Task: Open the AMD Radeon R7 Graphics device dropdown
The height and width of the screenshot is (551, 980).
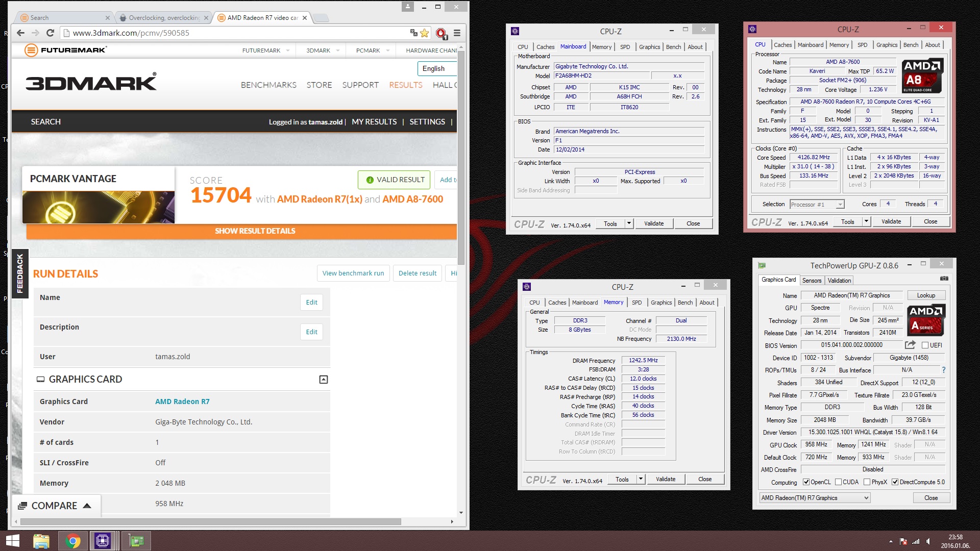Action: (x=815, y=498)
